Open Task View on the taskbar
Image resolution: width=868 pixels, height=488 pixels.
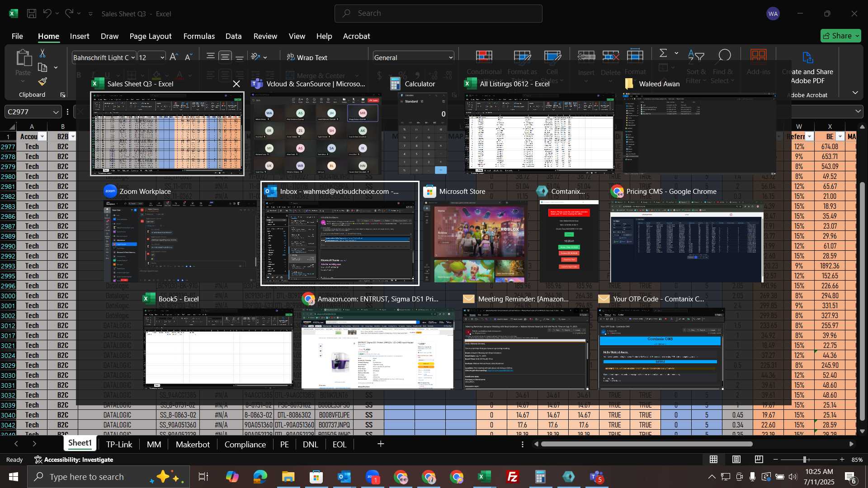coord(203,477)
